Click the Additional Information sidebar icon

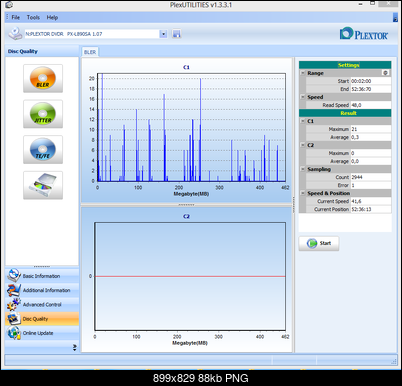click(14, 290)
